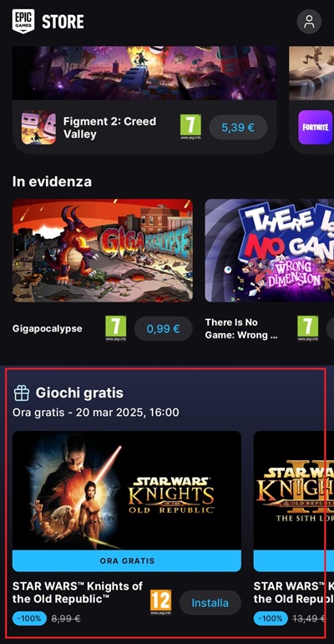Tap the Figment 2 top banner artwork
334x644 pixels.
[x=144, y=74]
